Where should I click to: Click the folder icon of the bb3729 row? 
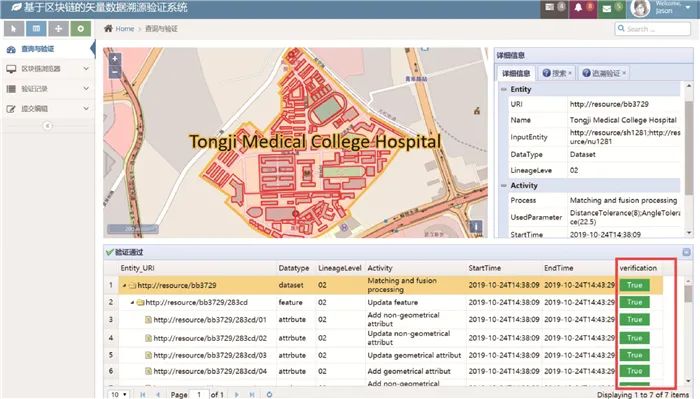(x=132, y=285)
